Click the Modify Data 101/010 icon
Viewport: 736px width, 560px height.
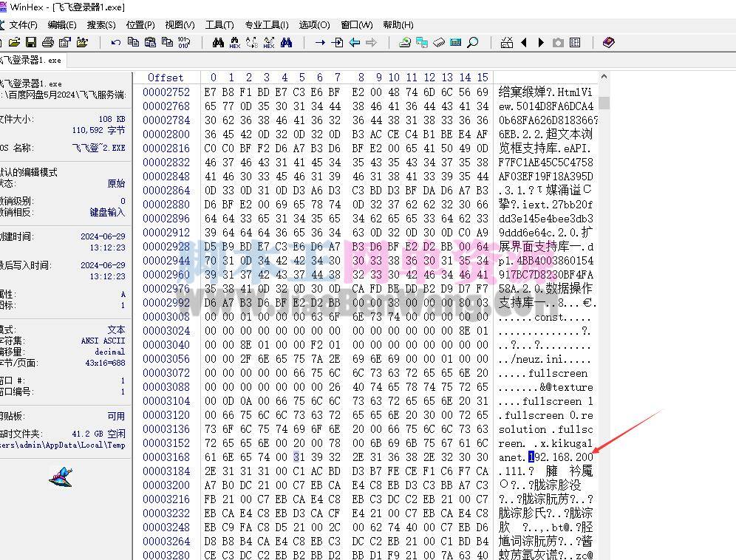[184, 43]
